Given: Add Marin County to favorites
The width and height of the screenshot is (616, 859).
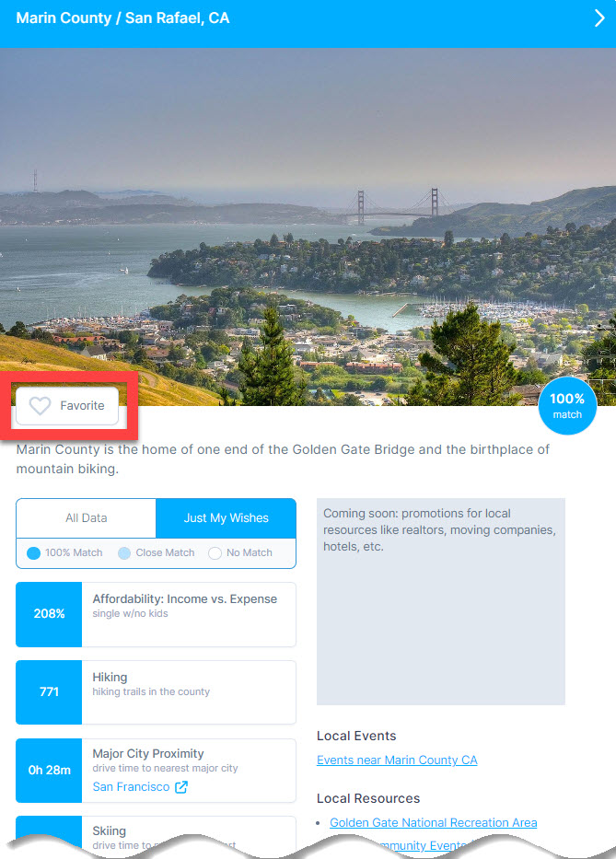Looking at the screenshot, I should tap(67, 406).
